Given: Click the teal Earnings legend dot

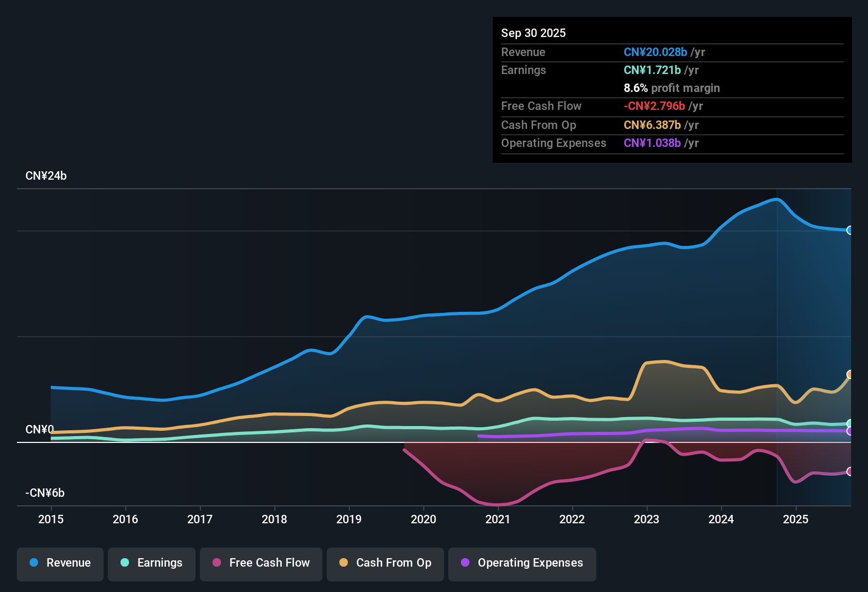Looking at the screenshot, I should point(125,563).
